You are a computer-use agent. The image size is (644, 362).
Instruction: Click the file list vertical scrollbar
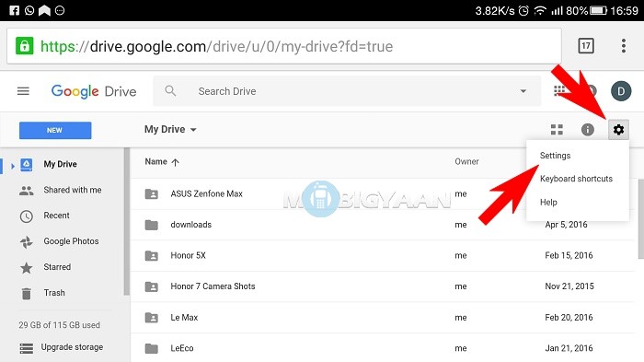pos(641,219)
